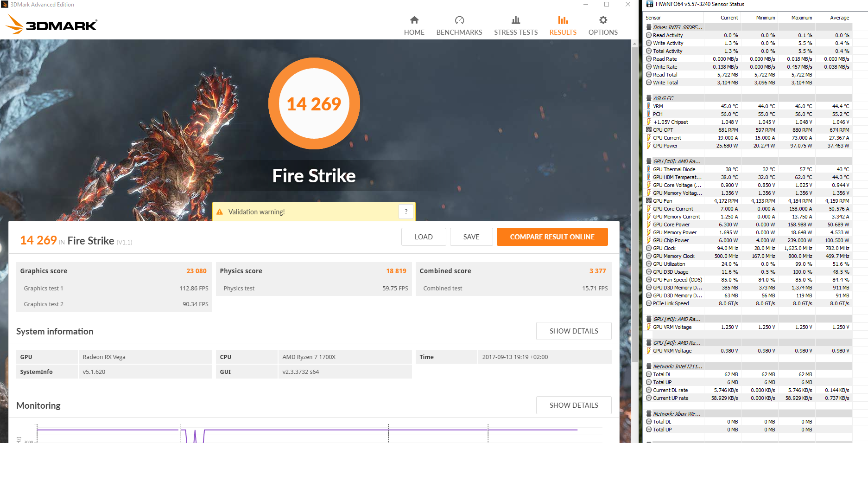Select the GPU Chip Power sensor row label
Screen dimensions: 868x501
pyautogui.click(x=671, y=240)
